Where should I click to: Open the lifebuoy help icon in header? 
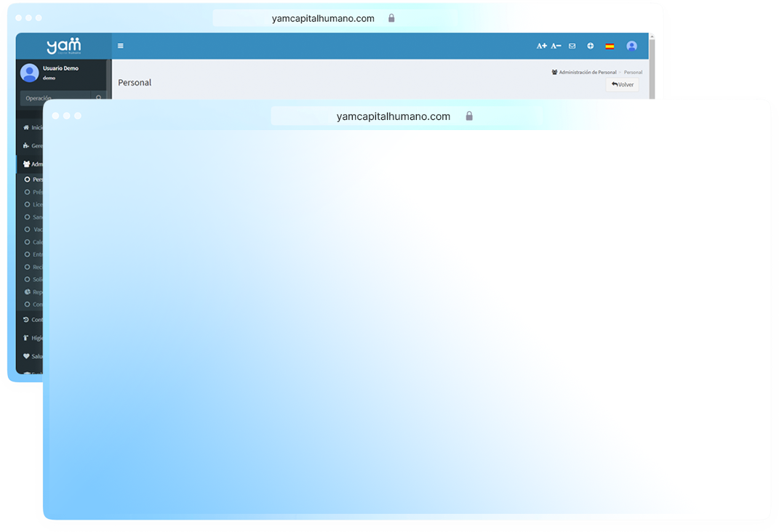tap(590, 46)
